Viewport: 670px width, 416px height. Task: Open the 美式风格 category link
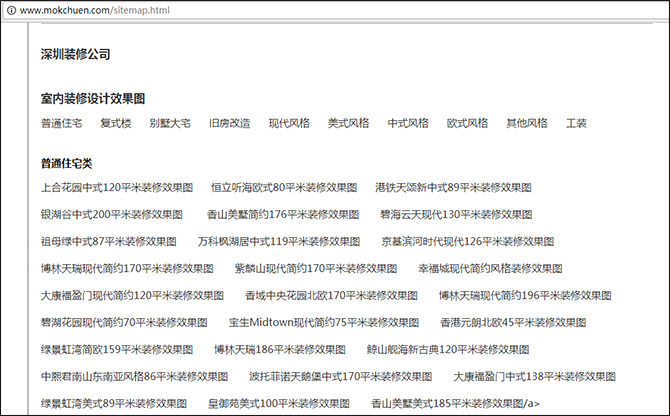tap(349, 123)
